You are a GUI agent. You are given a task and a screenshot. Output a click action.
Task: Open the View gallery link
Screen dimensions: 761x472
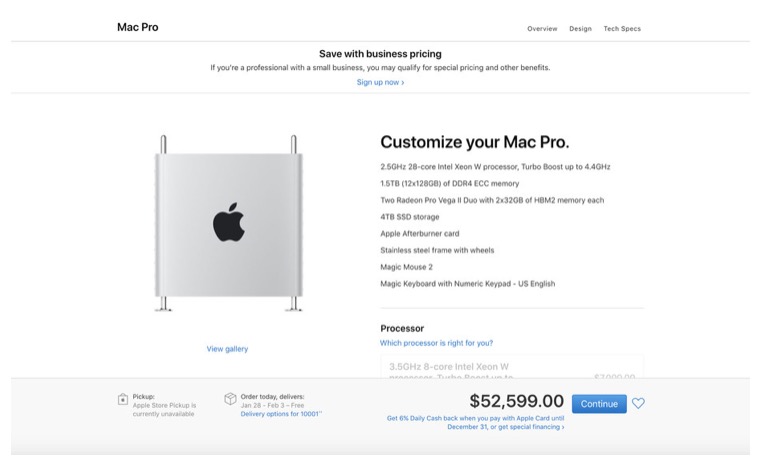click(x=227, y=349)
